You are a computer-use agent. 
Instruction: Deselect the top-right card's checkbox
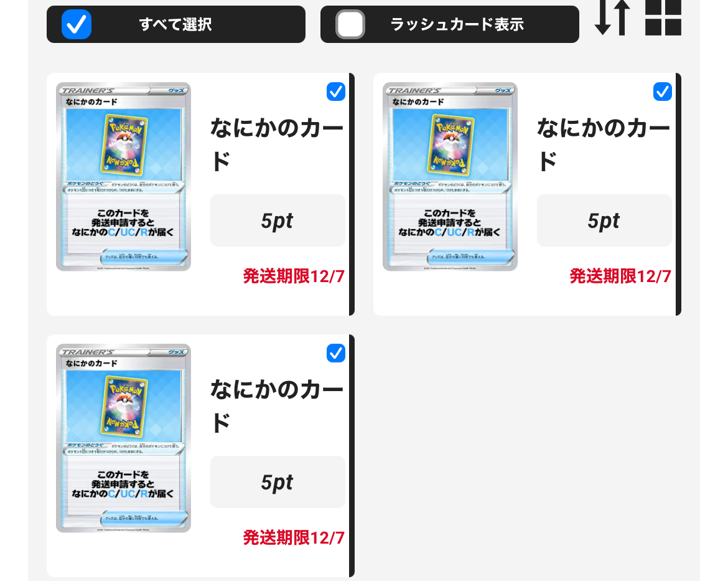[663, 92]
